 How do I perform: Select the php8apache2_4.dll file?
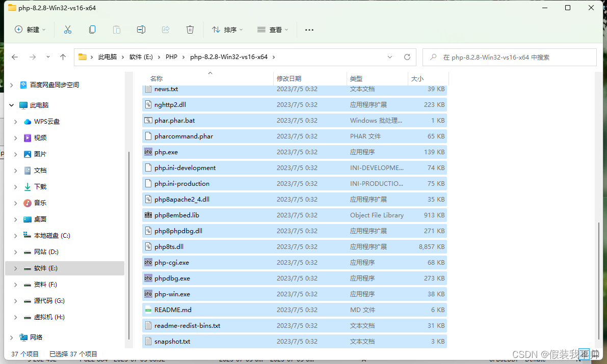point(295,200)
